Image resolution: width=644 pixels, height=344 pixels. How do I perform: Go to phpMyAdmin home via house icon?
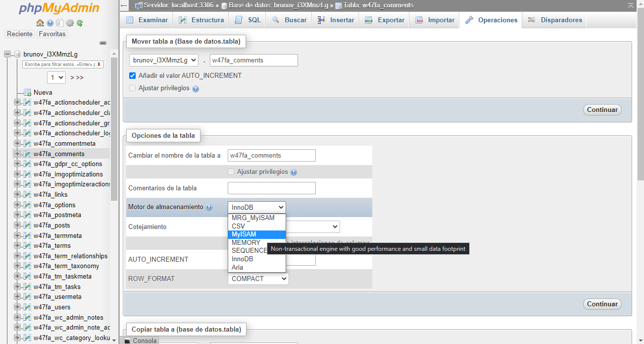click(x=40, y=23)
